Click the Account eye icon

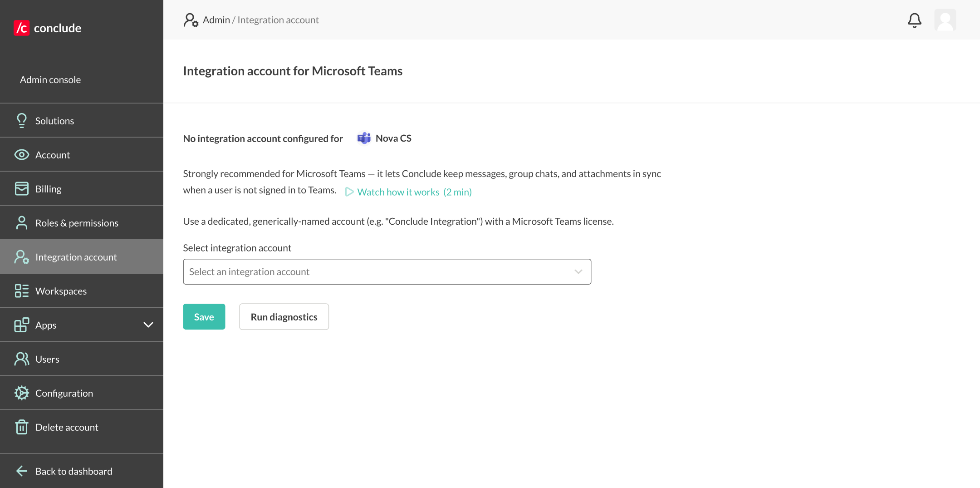click(21, 155)
